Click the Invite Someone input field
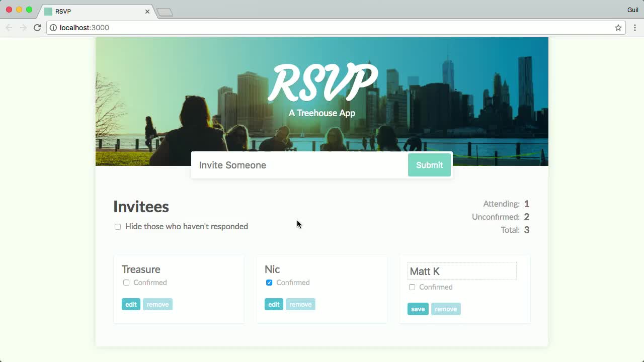This screenshot has width=644, height=362. pyautogui.click(x=300, y=165)
